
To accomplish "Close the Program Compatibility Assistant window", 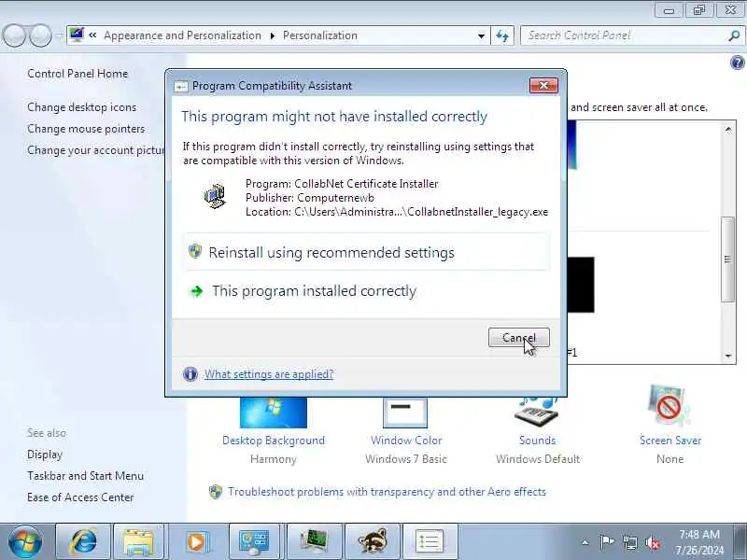I will (543, 86).
